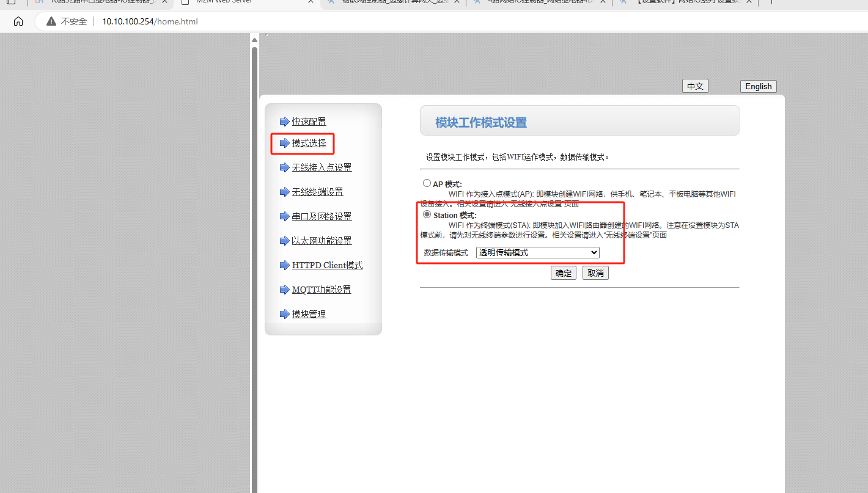Select the Station 模式 radio button
This screenshot has height=493, width=868.
(x=427, y=214)
